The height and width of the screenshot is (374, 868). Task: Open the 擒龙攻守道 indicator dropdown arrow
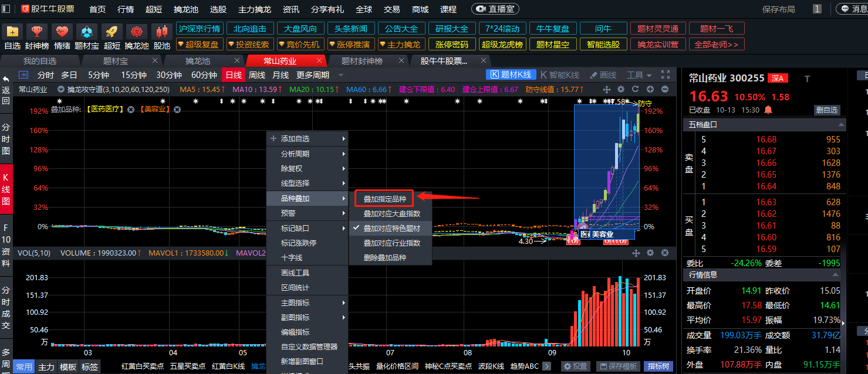point(61,90)
